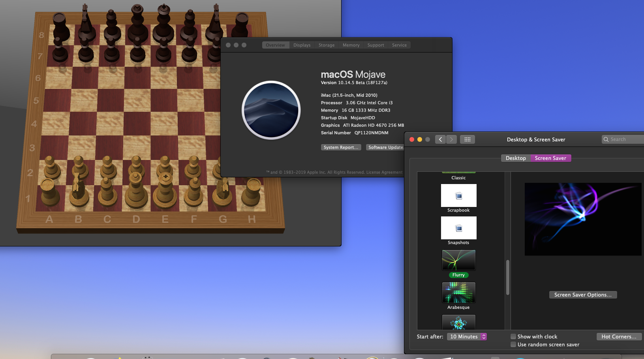This screenshot has height=359, width=644.
Task: Open the Start after 10 Minutes dropdown
Action: click(467, 336)
